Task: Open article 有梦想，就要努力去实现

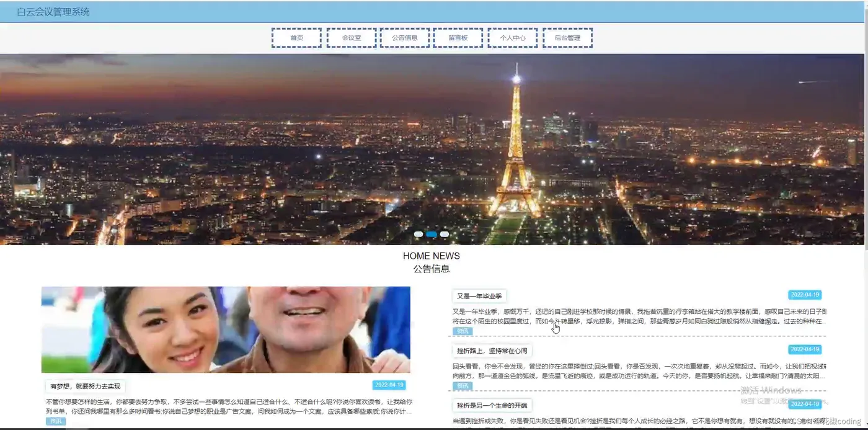Action: click(86, 386)
